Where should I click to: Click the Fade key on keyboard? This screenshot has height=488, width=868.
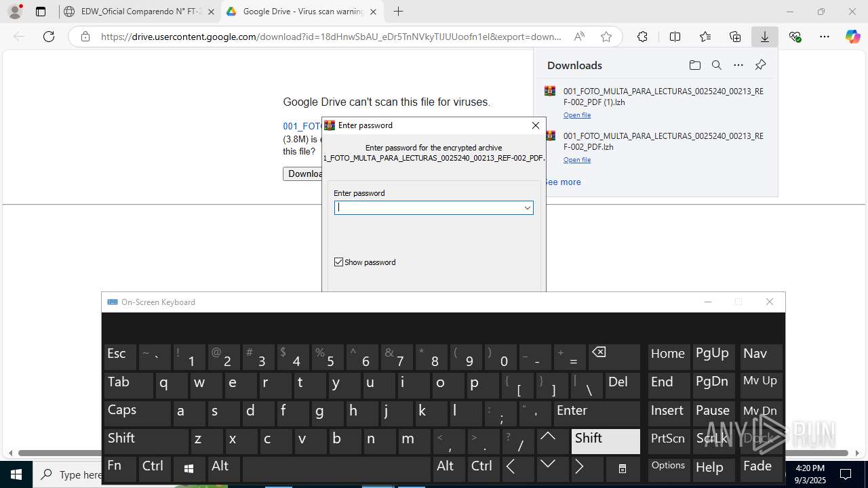(x=761, y=469)
